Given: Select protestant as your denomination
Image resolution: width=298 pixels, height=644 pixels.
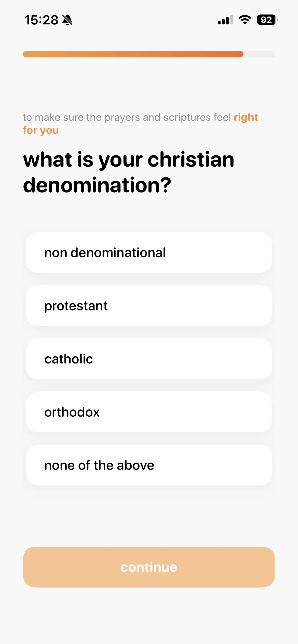Looking at the screenshot, I should click(x=149, y=306).
